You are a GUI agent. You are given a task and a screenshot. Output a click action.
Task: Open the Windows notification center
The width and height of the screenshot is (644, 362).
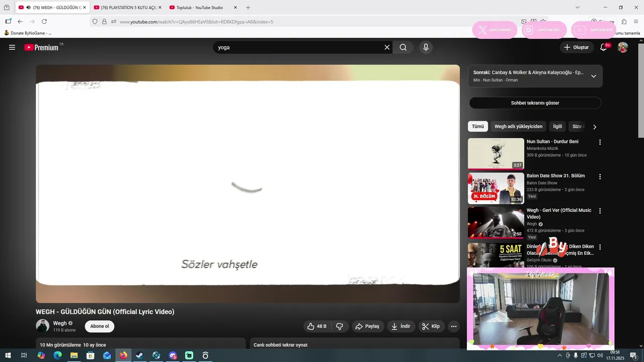pyautogui.click(x=633, y=355)
